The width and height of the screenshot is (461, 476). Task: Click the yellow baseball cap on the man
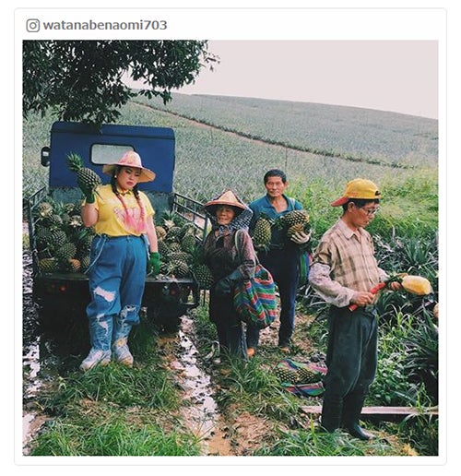pyautogui.click(x=357, y=192)
